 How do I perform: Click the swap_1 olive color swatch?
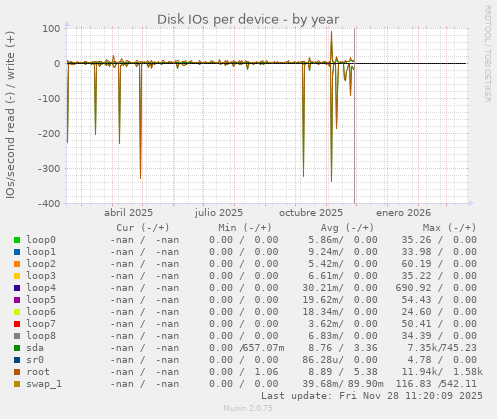[x=17, y=384]
